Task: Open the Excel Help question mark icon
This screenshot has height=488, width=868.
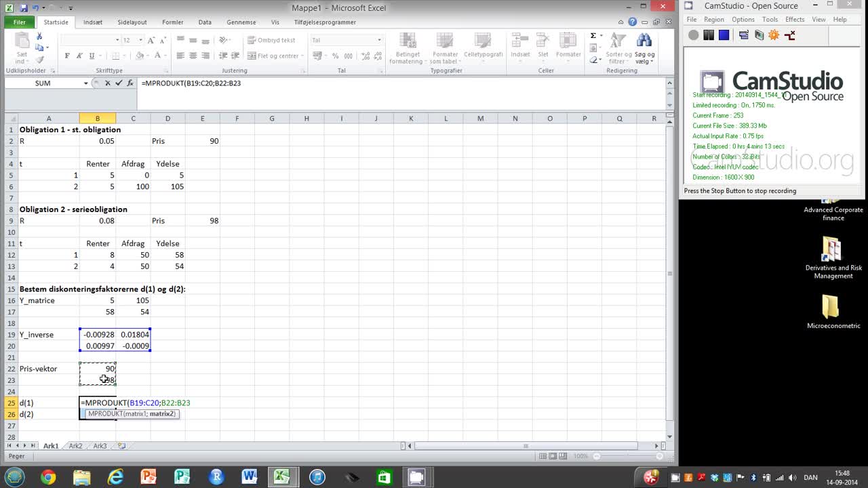Action: (632, 22)
